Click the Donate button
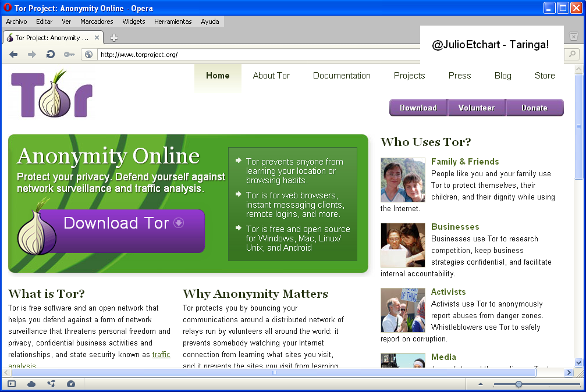The height and width of the screenshot is (392, 586). 534,108
